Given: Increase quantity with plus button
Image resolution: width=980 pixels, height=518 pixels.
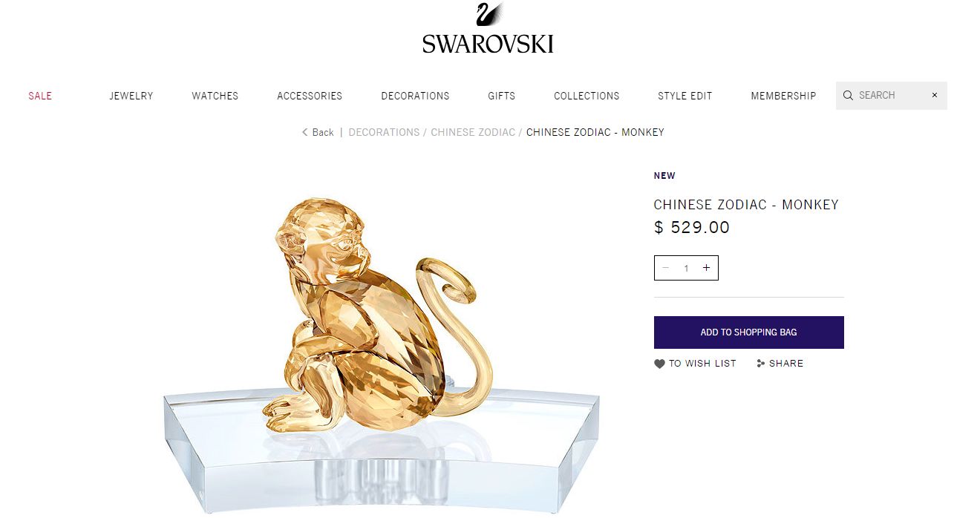Looking at the screenshot, I should tap(706, 268).
